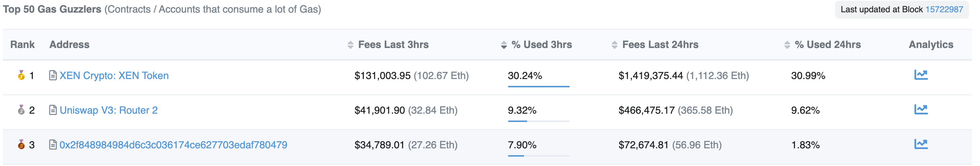
Task: Click the bronze medal rank 3 icon
Action: pos(21,144)
